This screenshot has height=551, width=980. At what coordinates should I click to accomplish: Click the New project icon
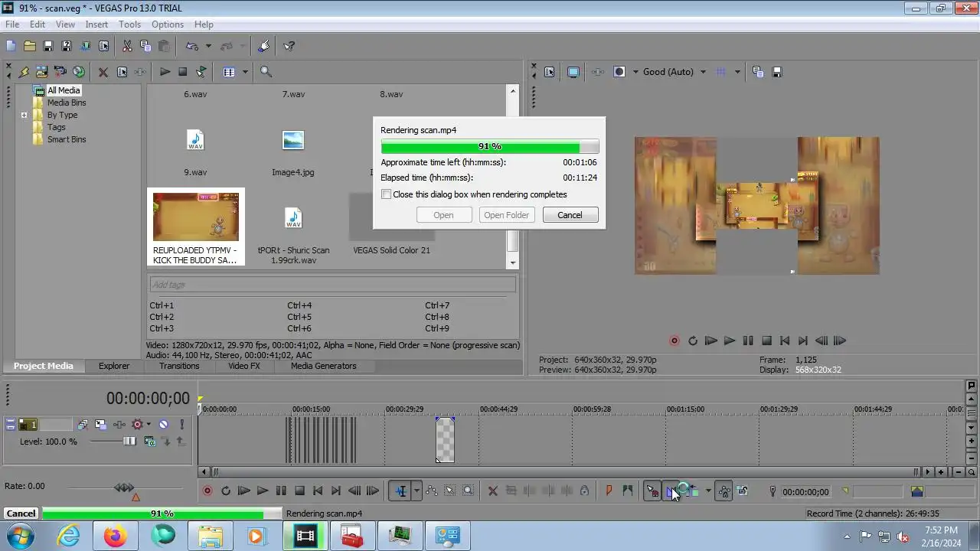click(x=11, y=46)
